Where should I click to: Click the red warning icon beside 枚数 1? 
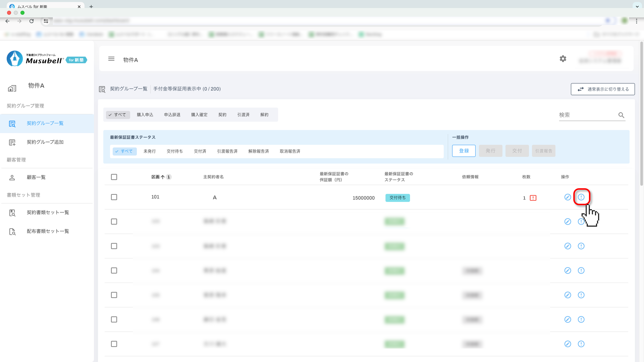click(x=533, y=198)
